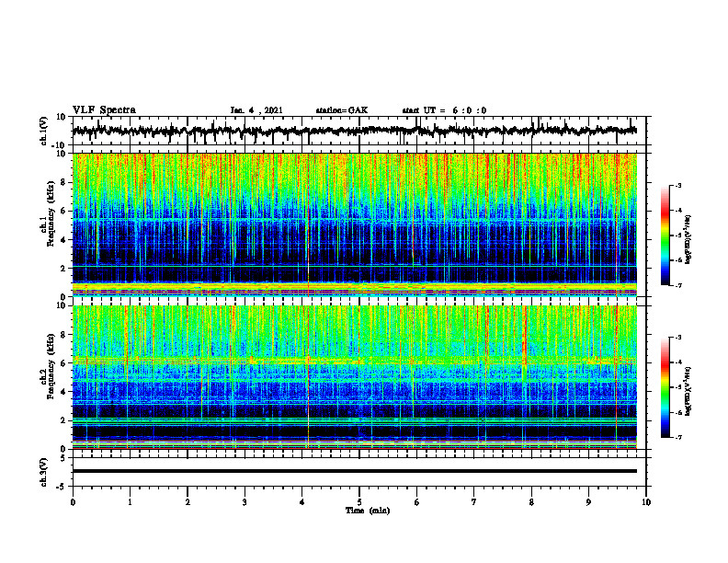
Task: Click time axis tick label 3
Action: (245, 502)
